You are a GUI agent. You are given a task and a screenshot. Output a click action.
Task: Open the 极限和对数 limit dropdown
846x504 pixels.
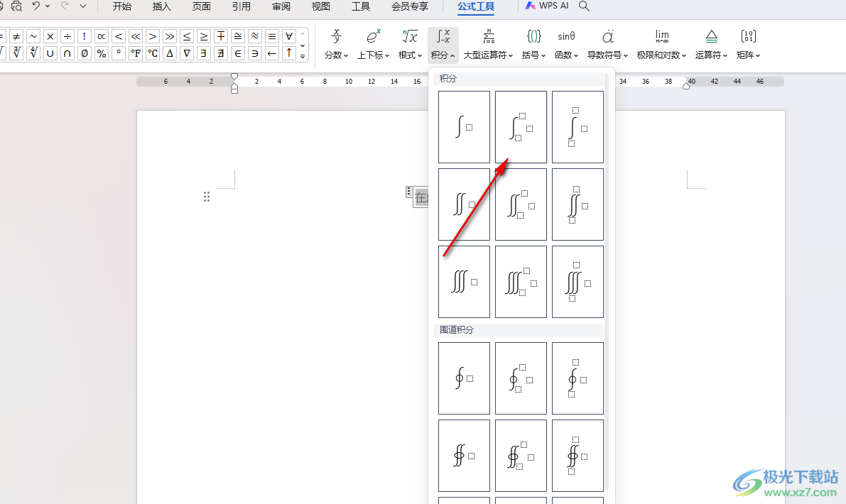[x=661, y=44]
